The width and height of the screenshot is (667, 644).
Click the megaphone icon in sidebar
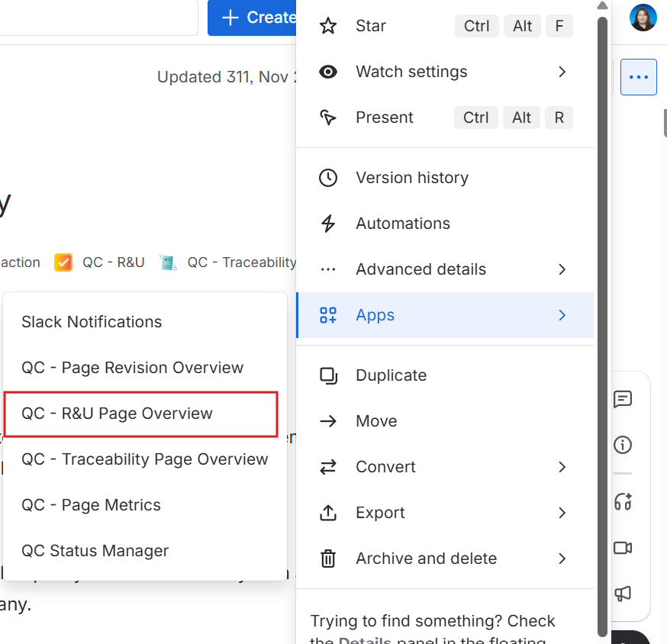point(623,594)
